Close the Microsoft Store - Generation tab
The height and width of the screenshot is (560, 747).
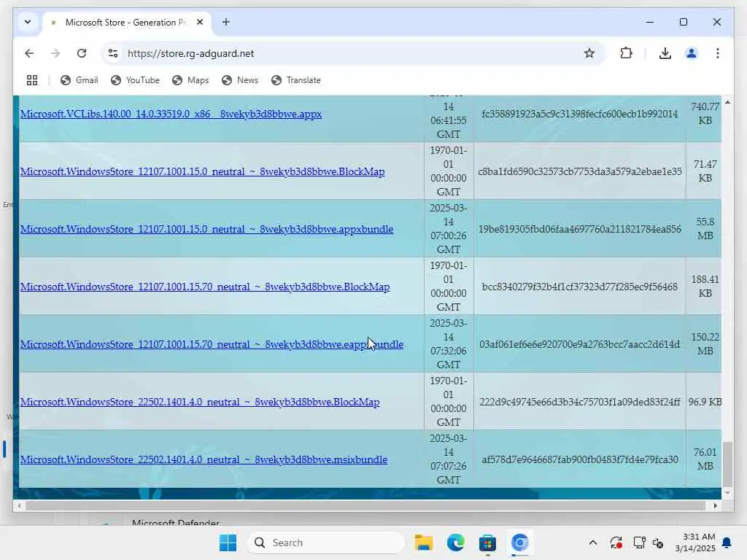click(x=200, y=22)
